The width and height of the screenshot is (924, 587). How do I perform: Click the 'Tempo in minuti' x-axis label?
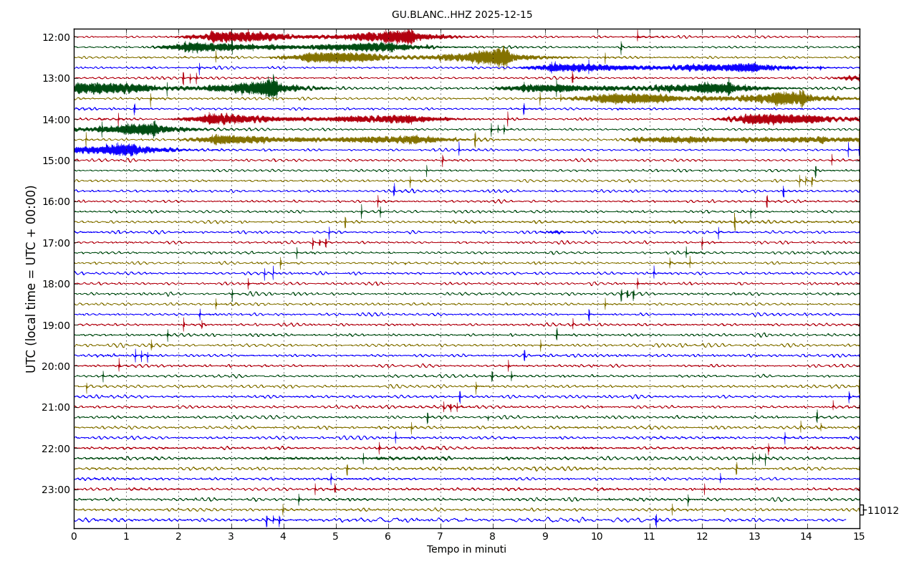pyautogui.click(x=466, y=550)
